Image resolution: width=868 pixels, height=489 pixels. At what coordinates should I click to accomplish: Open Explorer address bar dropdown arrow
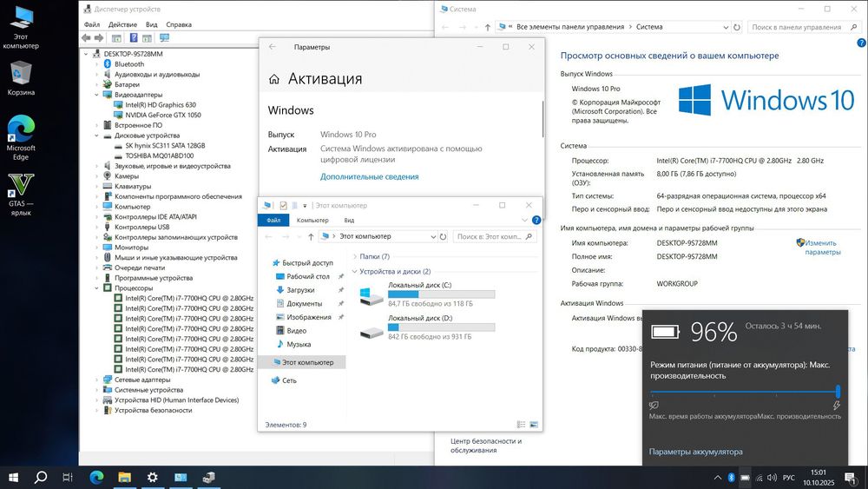pos(433,236)
